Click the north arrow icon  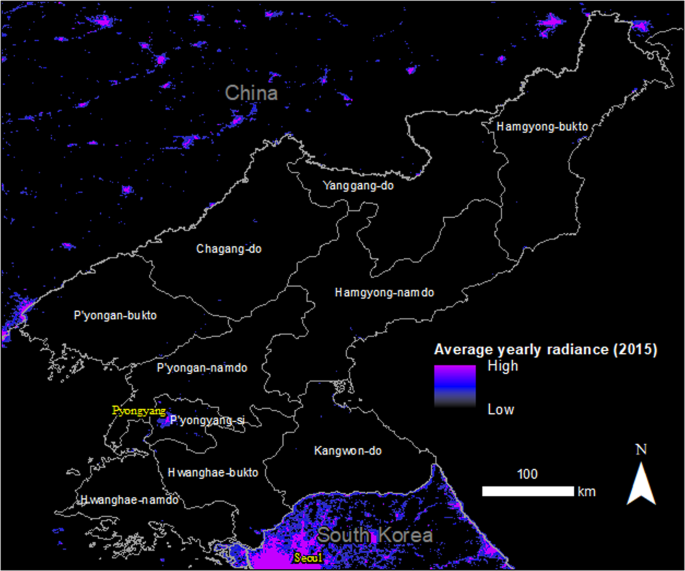641,484
